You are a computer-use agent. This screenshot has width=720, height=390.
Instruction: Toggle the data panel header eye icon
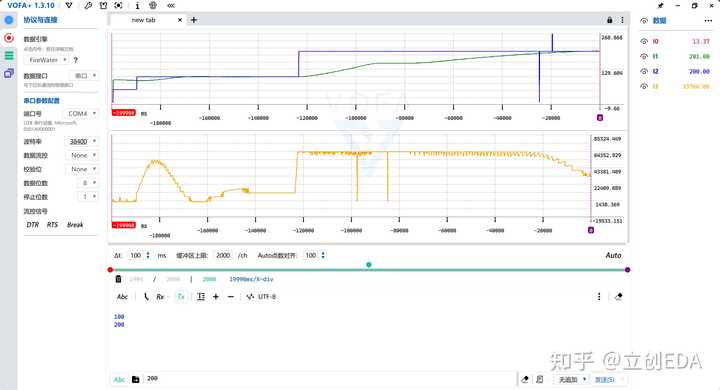[644, 21]
